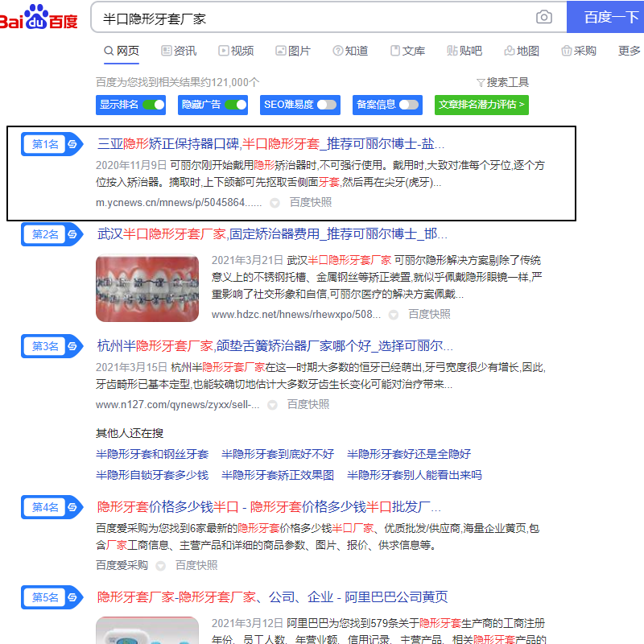Click related search 半隐形牙套别人能看出来吗
This screenshot has width=644, height=644.
pyautogui.click(x=415, y=475)
